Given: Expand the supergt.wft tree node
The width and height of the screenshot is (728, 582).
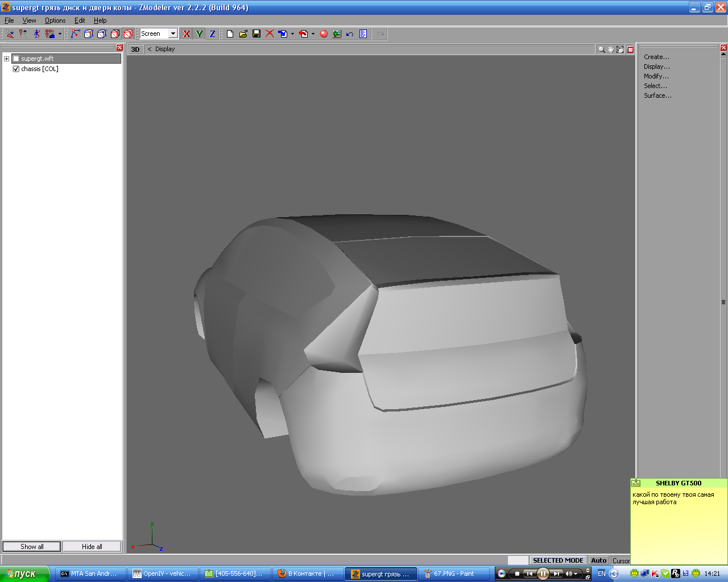Looking at the screenshot, I should [x=6, y=59].
